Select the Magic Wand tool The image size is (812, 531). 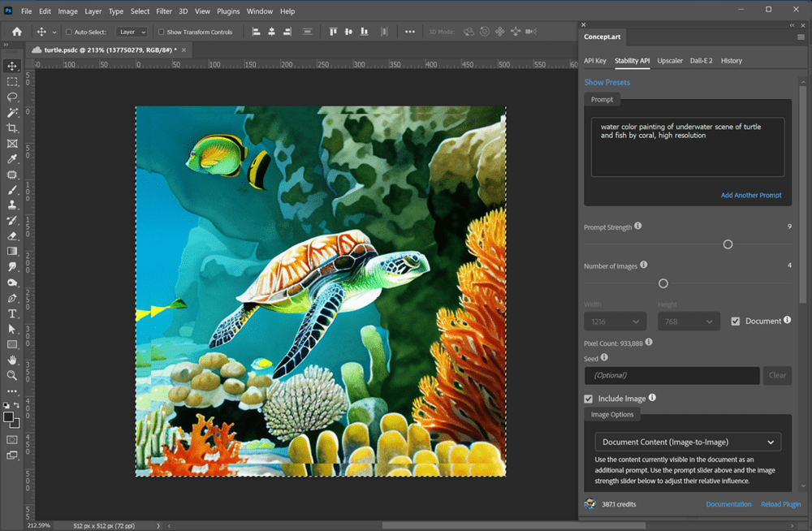coord(12,113)
